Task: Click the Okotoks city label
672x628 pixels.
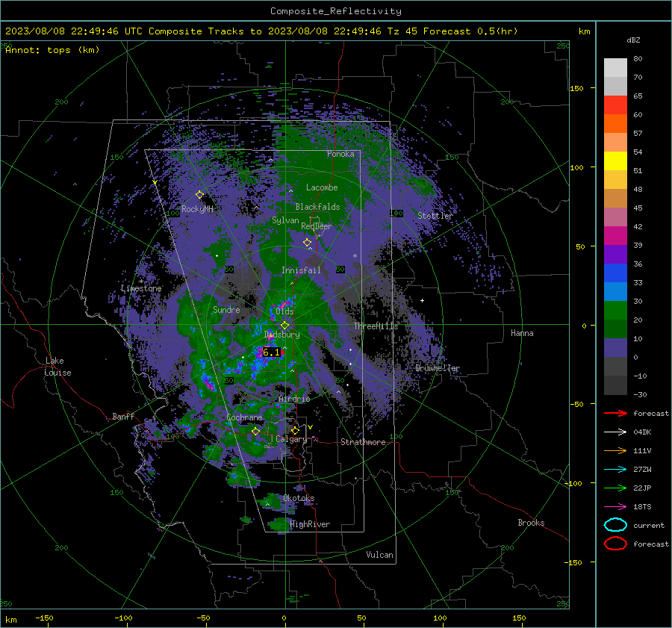Action: [299, 498]
